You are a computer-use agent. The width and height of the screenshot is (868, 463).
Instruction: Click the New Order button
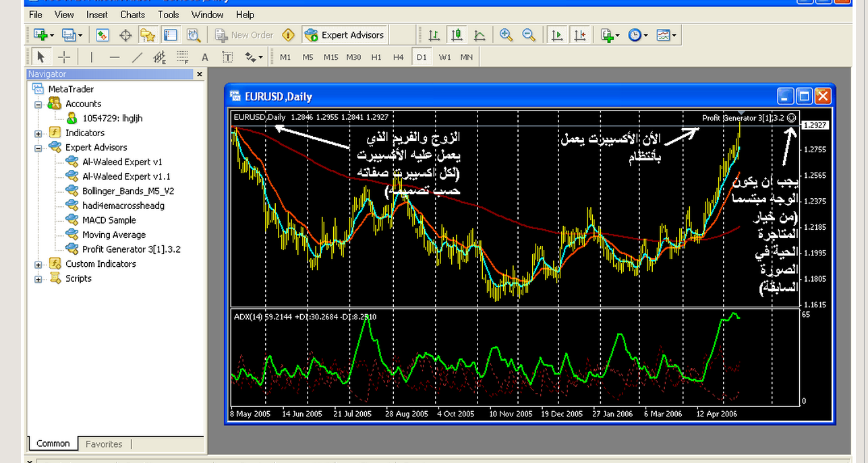tap(244, 35)
